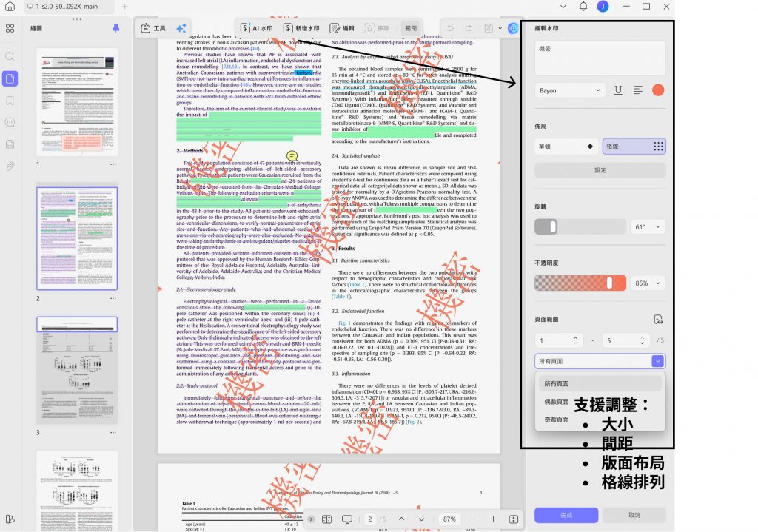The height and width of the screenshot is (532, 758).
Task: Toggle the two-page reading view icon
Action: coord(326,519)
